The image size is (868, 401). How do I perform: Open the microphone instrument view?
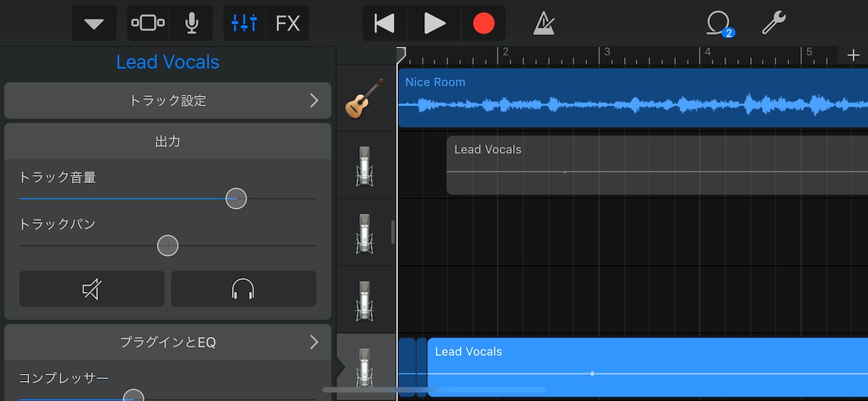point(191,24)
